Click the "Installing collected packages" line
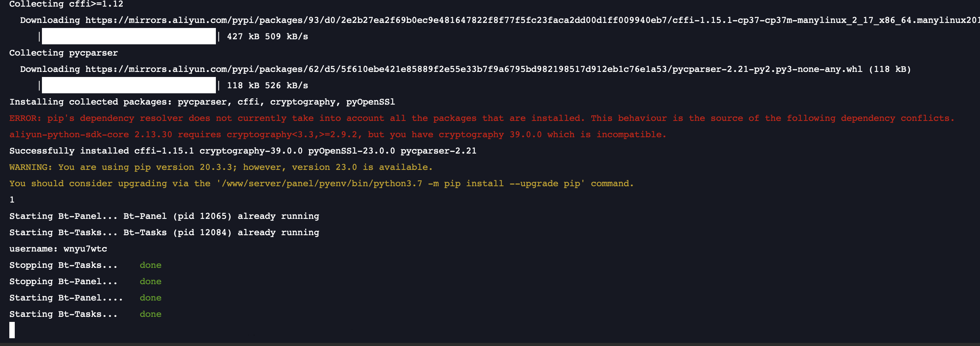This screenshot has width=980, height=346. (x=202, y=102)
